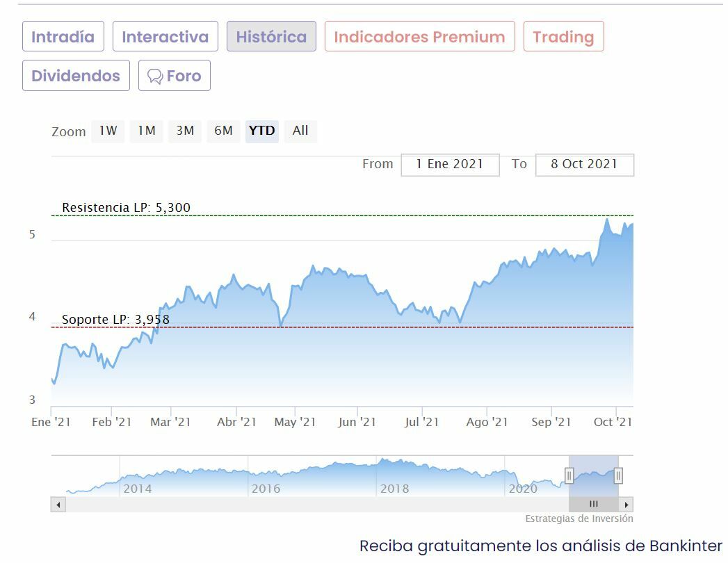Open Indicadores Premium
Screen dimensions: 728x563
[419, 37]
